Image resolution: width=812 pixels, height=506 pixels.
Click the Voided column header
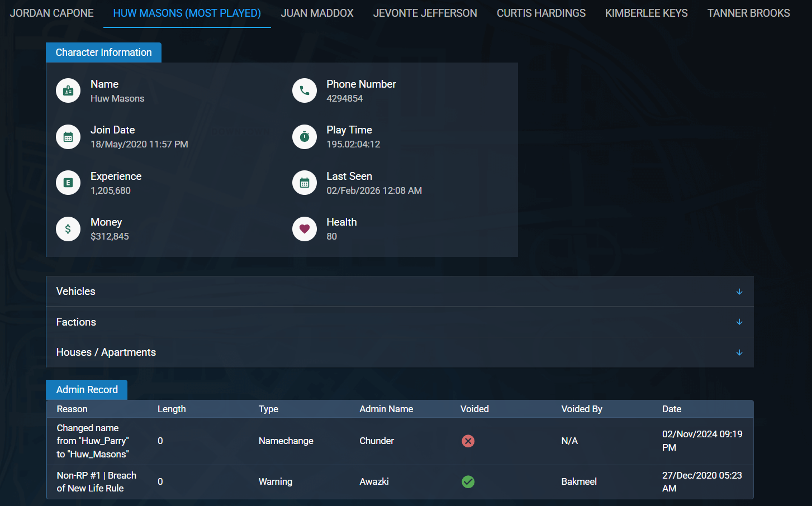pyautogui.click(x=474, y=409)
